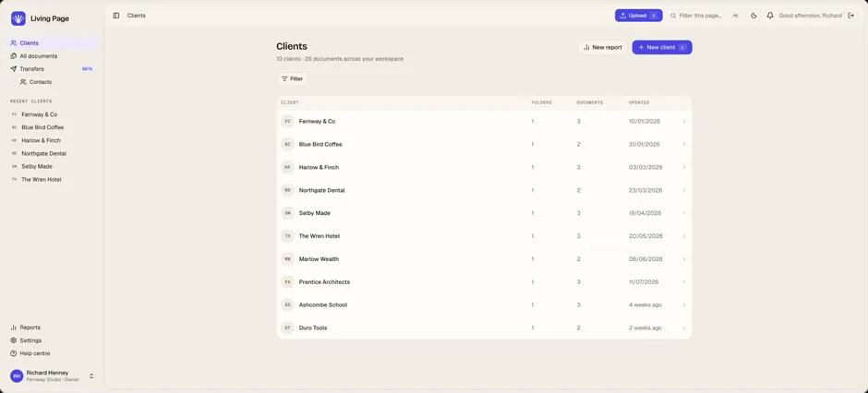Click the FC avatar in Fernway & Co row
Screen dimensions: 868x393
[287, 121]
